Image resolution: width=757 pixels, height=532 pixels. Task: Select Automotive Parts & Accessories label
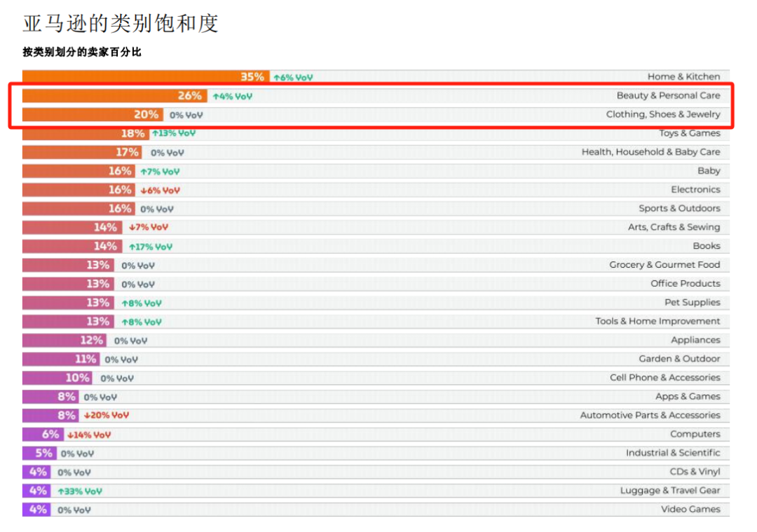click(650, 416)
